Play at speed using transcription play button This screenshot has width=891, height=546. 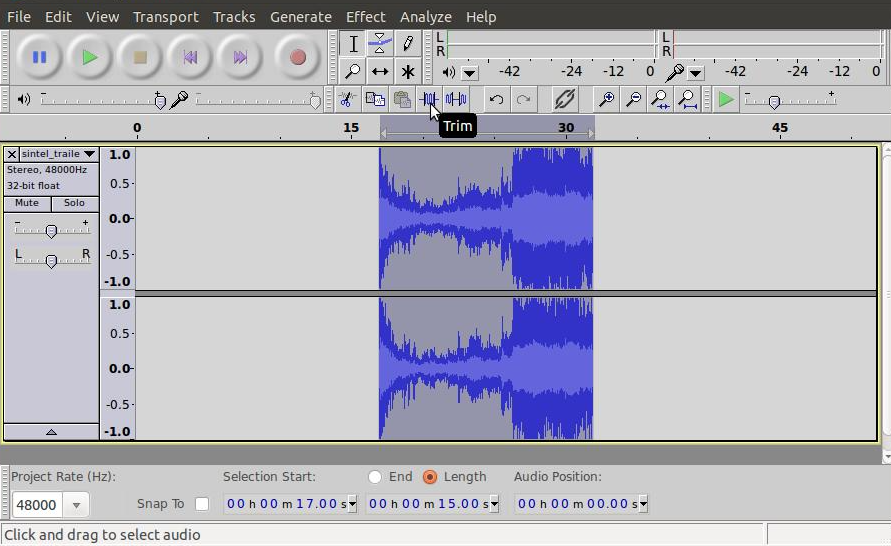pyautogui.click(x=726, y=100)
